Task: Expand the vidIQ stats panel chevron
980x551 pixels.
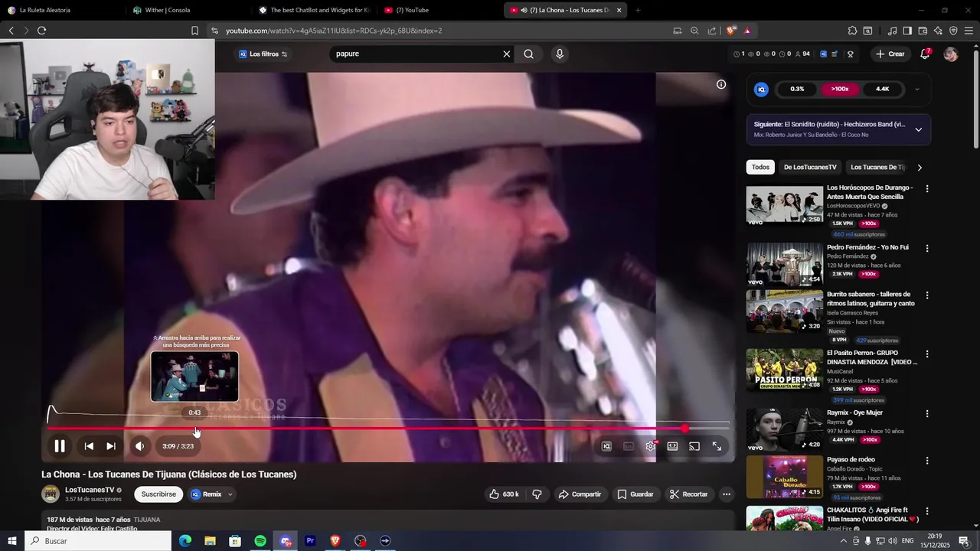Action: click(x=917, y=90)
